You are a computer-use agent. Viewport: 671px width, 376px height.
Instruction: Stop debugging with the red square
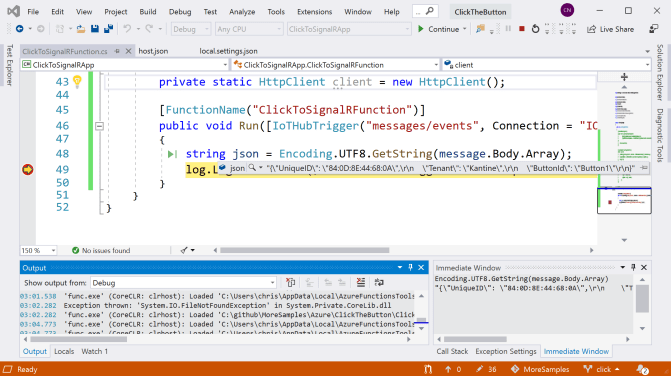click(x=522, y=29)
